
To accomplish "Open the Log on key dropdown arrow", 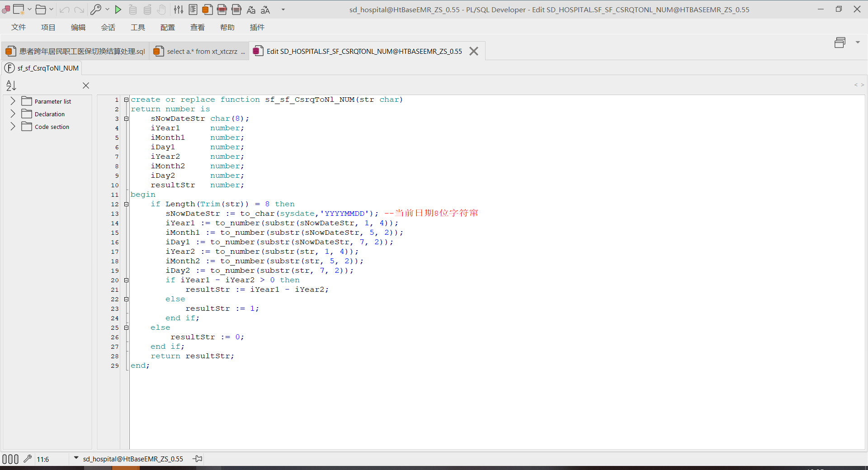I will pos(107,9).
